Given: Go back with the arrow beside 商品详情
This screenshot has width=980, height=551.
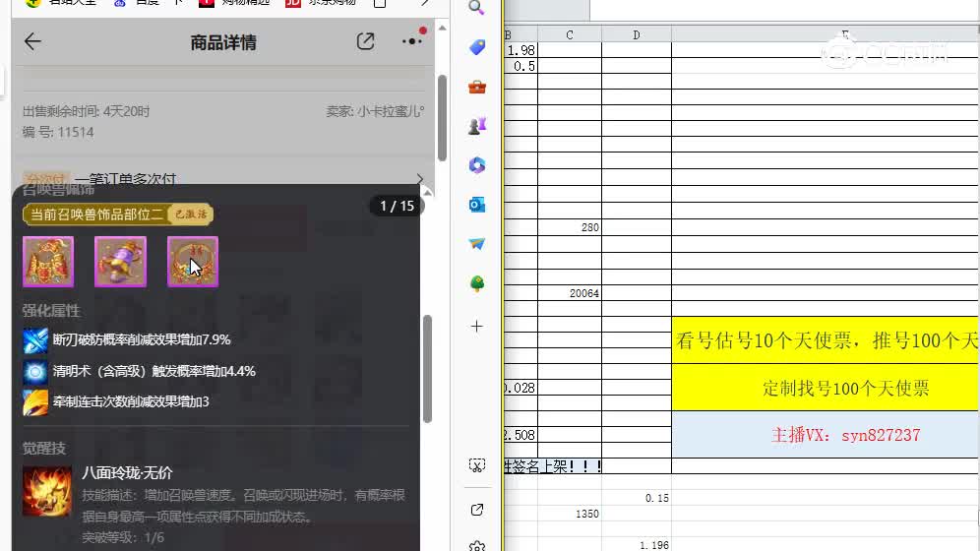Looking at the screenshot, I should (32, 42).
